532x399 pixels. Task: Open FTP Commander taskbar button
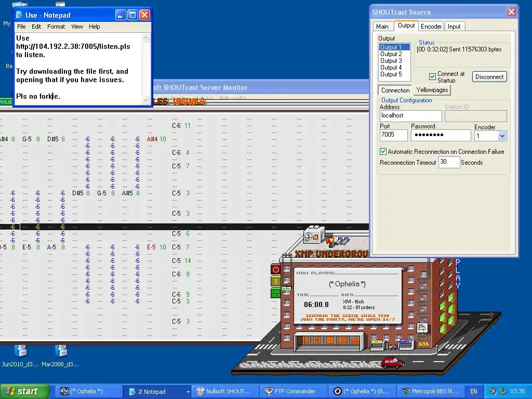pyautogui.click(x=294, y=391)
